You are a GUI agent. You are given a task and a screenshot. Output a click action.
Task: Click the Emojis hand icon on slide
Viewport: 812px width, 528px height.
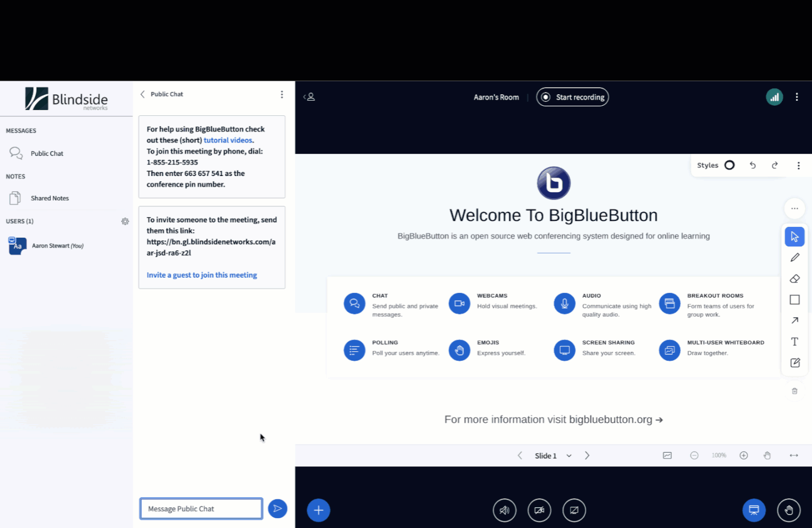pos(460,350)
